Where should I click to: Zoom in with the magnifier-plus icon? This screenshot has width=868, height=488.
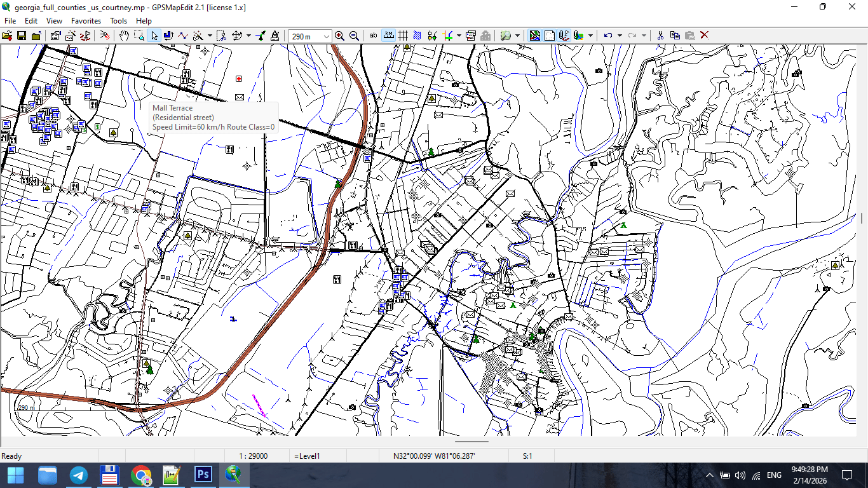point(339,36)
